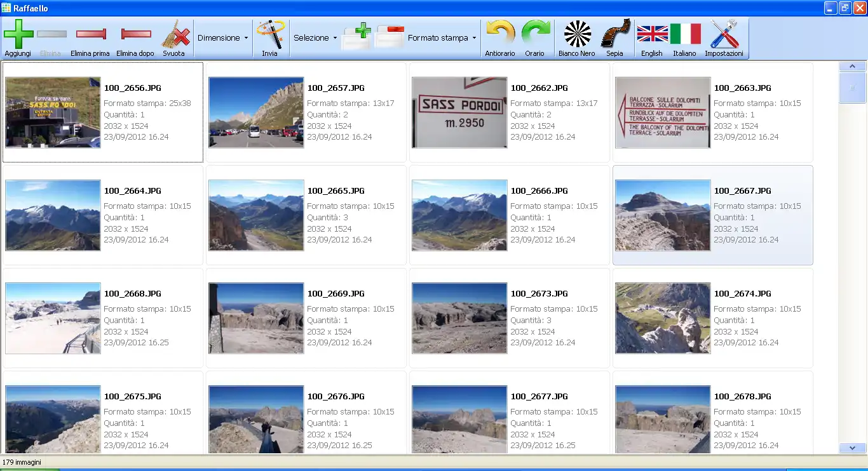Apply the Bianco Nero effect
The image size is (868, 471).
coord(577,34)
